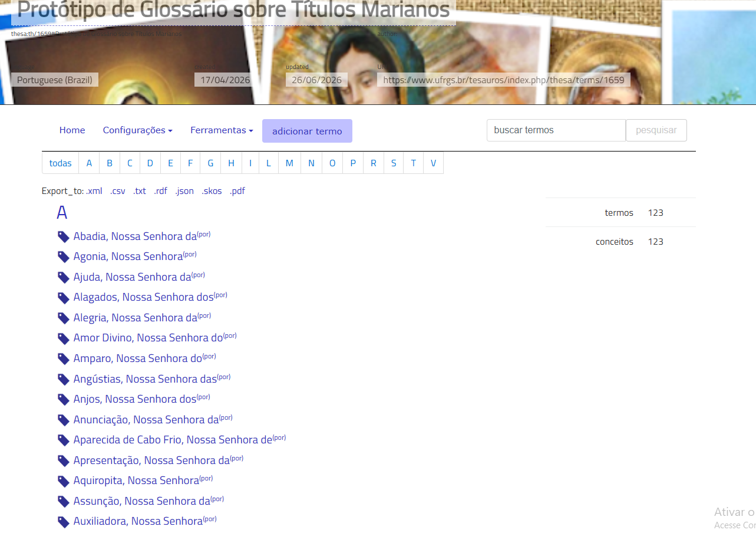The height and width of the screenshot is (543, 756).
Task: Open the term Abadia, Nossa Senhora da
Action: point(135,236)
